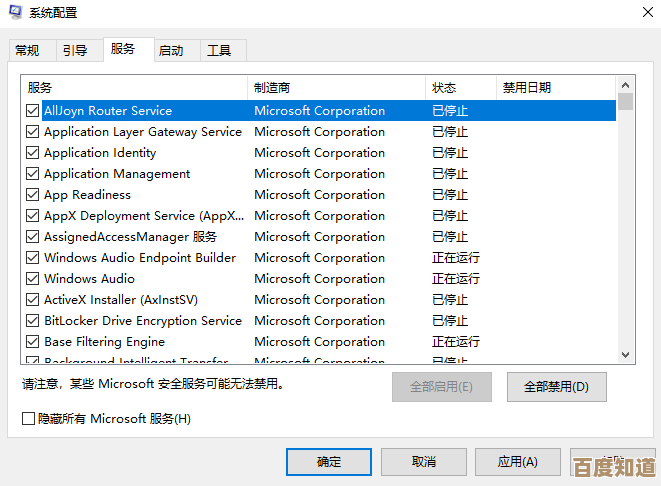The width and height of the screenshot is (661, 486).
Task: Click the scrollbar down arrow in services list
Action: click(625, 354)
